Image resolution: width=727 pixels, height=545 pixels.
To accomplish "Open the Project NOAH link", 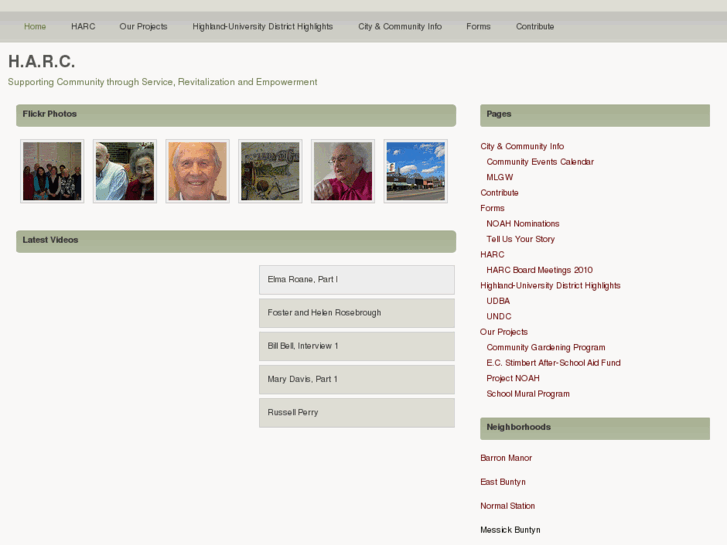I will [513, 378].
